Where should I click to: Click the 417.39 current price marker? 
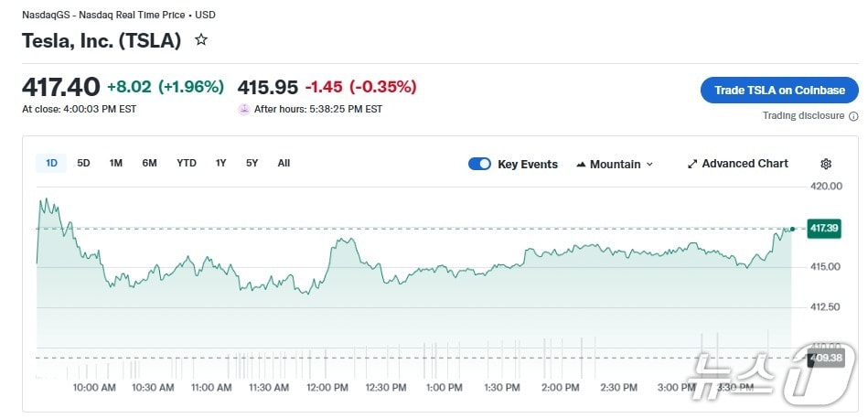(824, 228)
